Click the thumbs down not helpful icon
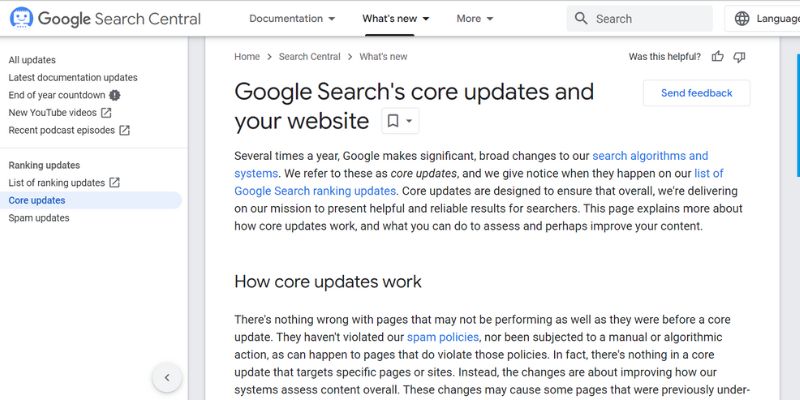This screenshot has width=800, height=400. [x=739, y=57]
